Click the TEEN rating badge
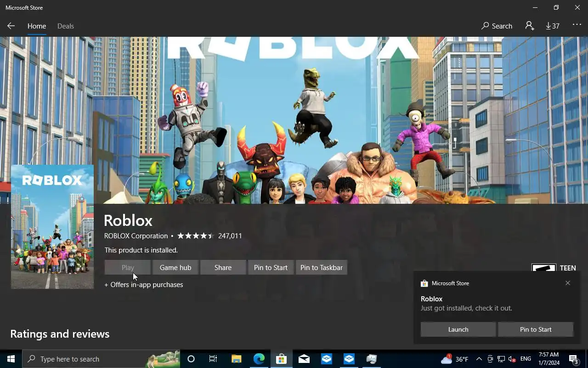The width and height of the screenshot is (588, 368). [x=554, y=267]
